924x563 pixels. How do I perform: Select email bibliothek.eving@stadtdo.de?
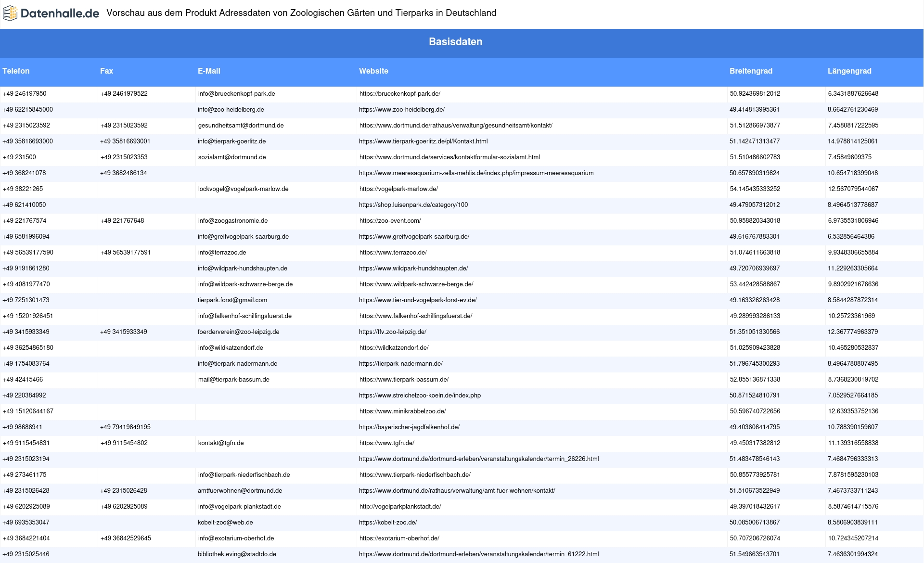[237, 554]
